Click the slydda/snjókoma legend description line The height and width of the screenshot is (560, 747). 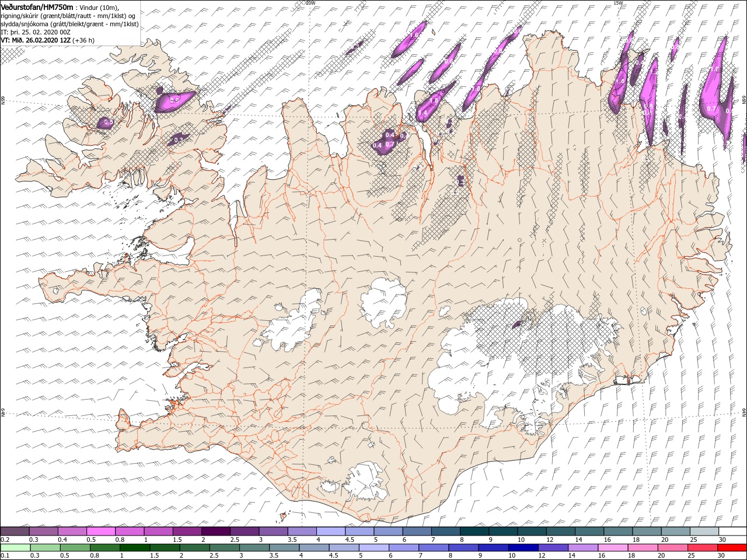click(x=70, y=24)
